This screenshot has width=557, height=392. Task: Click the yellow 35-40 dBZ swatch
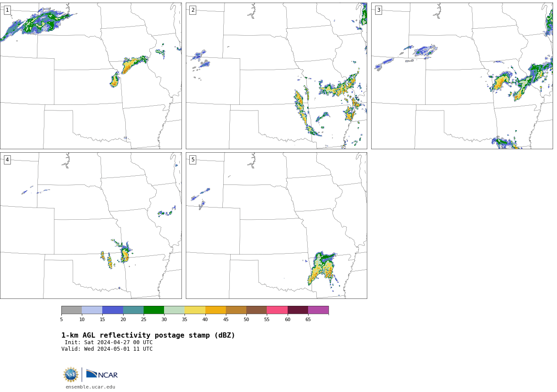195,310
